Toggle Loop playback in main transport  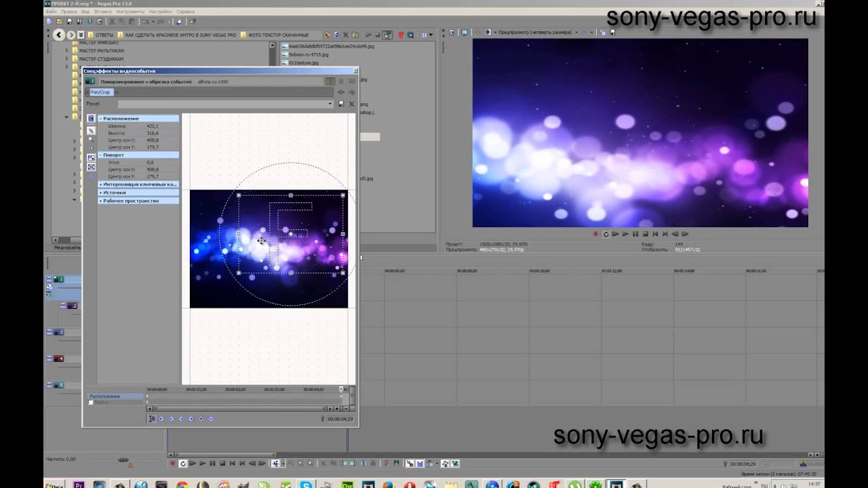click(x=183, y=464)
